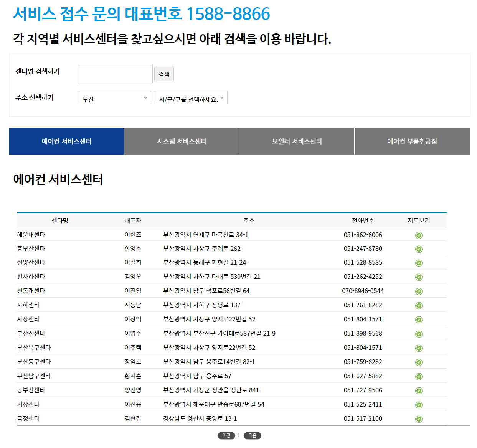Expand the 시/군/구 selection dropdown
The width and height of the screenshot is (477, 448).
(x=190, y=97)
